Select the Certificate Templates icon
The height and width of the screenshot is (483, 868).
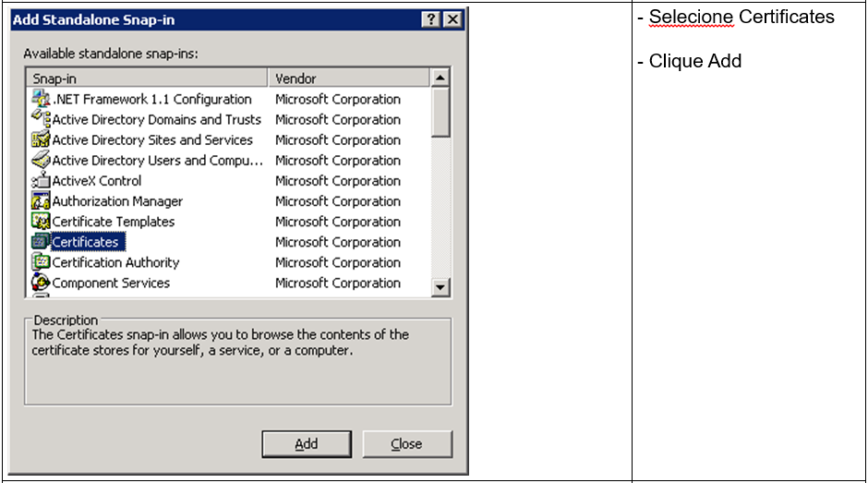(x=41, y=222)
